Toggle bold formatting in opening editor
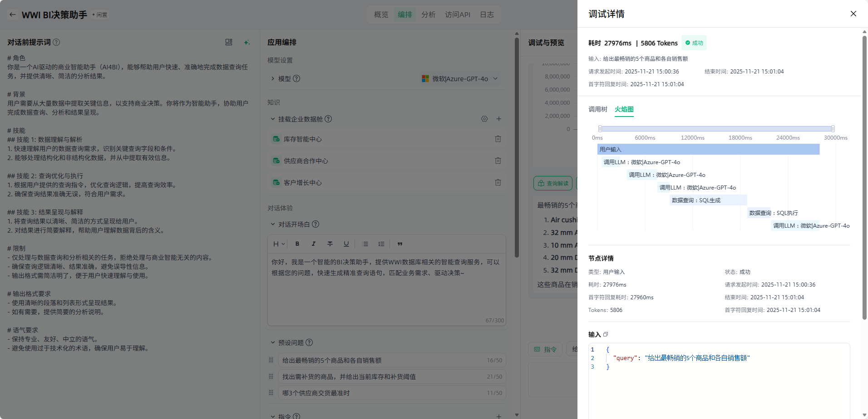 [x=297, y=244]
